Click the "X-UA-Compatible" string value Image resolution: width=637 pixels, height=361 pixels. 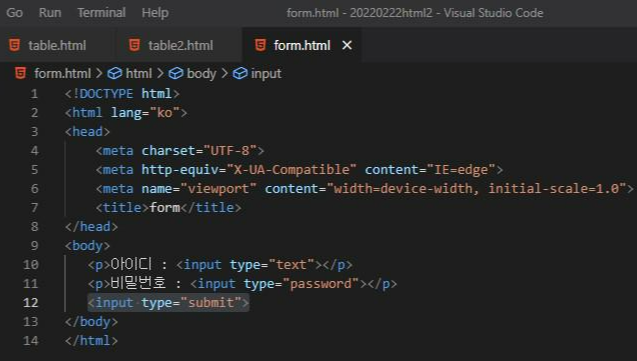[292, 169]
